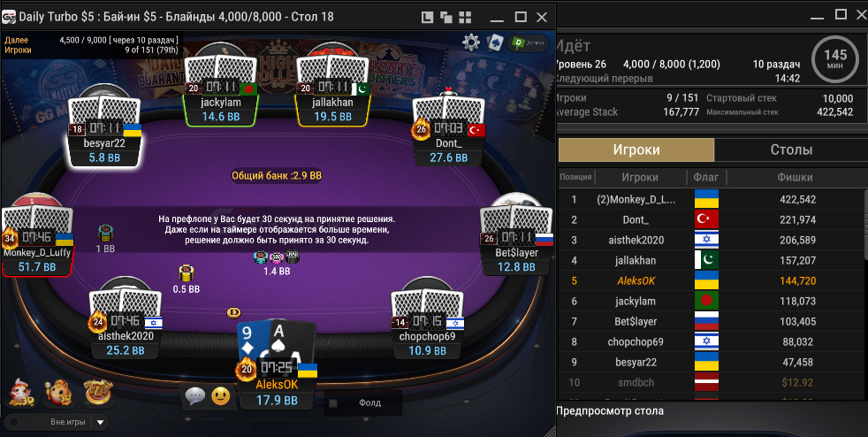The image size is (868, 437).
Task: Open the emoji smiley icon
Action: click(x=220, y=396)
